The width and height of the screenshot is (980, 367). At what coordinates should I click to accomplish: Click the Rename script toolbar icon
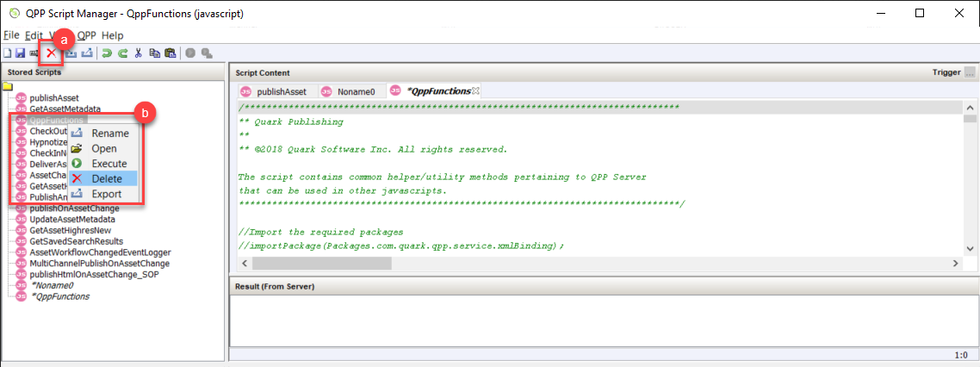pyautogui.click(x=34, y=53)
